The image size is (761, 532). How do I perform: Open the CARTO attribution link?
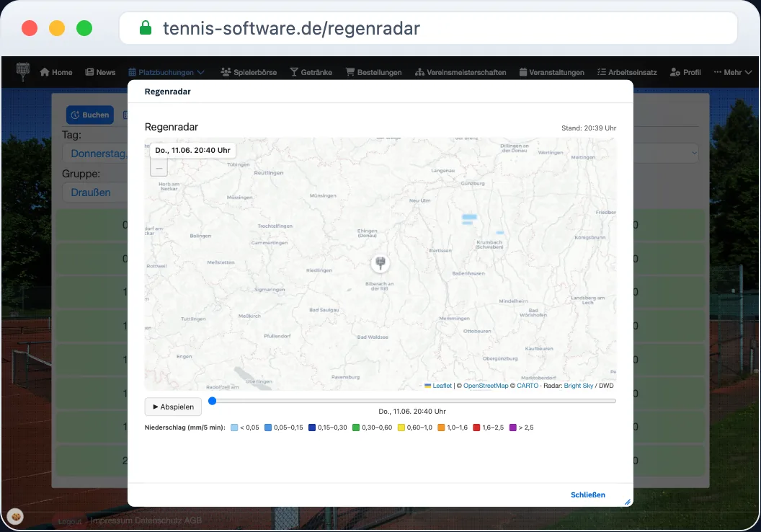coord(528,386)
